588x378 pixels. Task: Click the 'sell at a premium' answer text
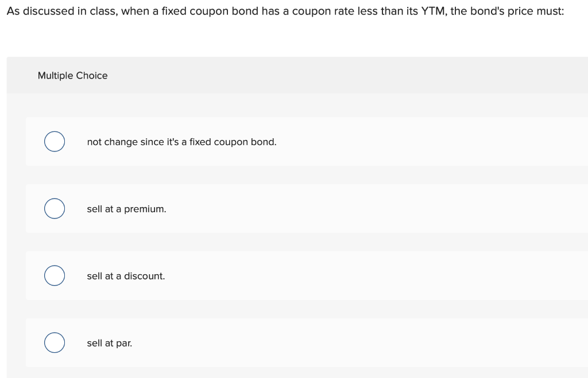coord(126,209)
